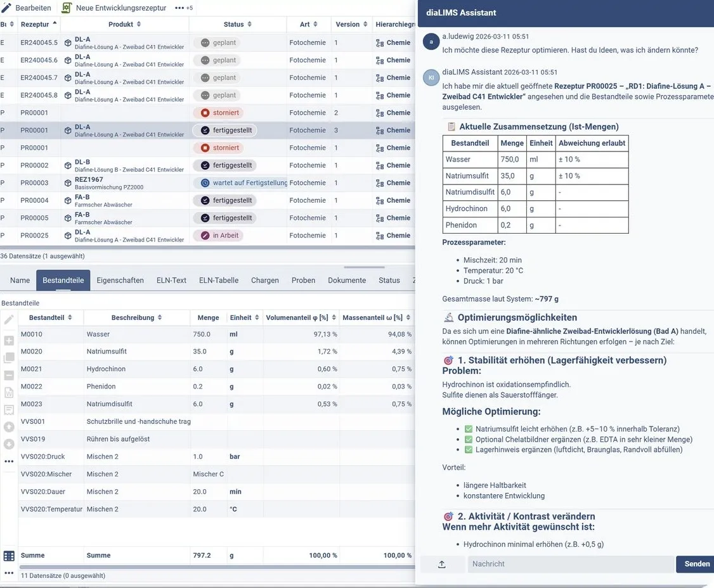Click the product cube icon for PR00025

[68, 236]
